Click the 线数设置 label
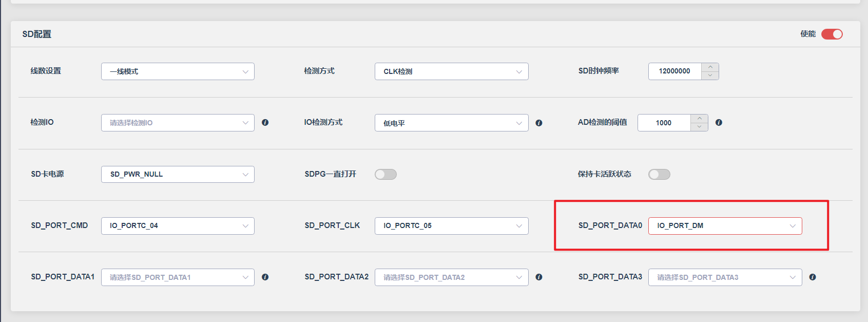 pyautogui.click(x=46, y=71)
